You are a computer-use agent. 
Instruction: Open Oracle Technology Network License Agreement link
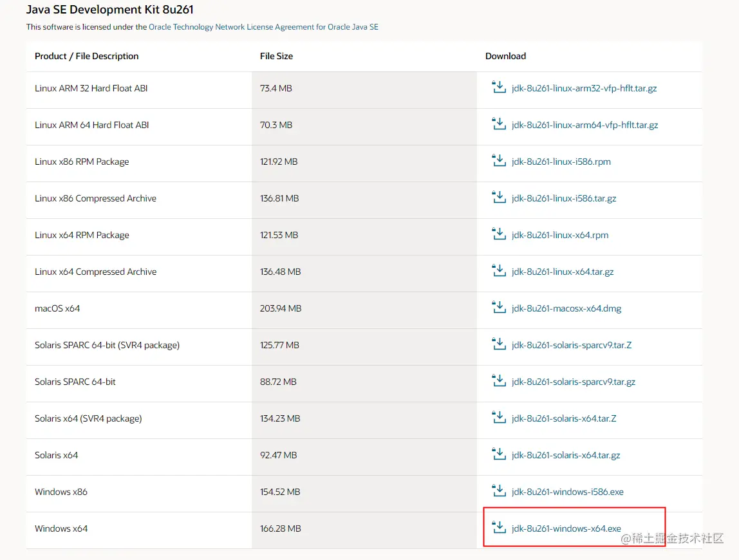click(263, 27)
